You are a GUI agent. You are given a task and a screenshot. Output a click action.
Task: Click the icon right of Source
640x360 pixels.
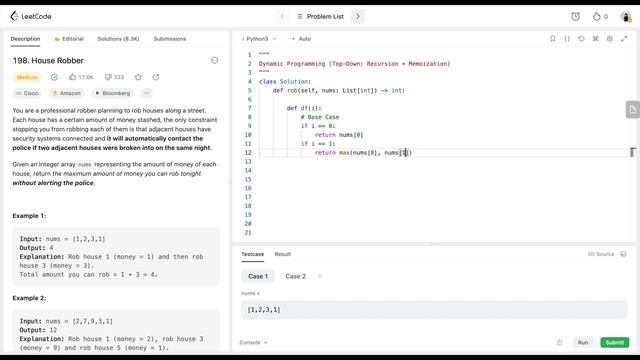623,254
